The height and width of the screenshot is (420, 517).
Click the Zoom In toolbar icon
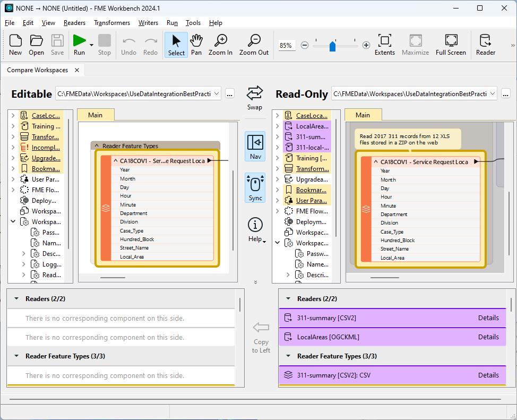click(x=220, y=45)
